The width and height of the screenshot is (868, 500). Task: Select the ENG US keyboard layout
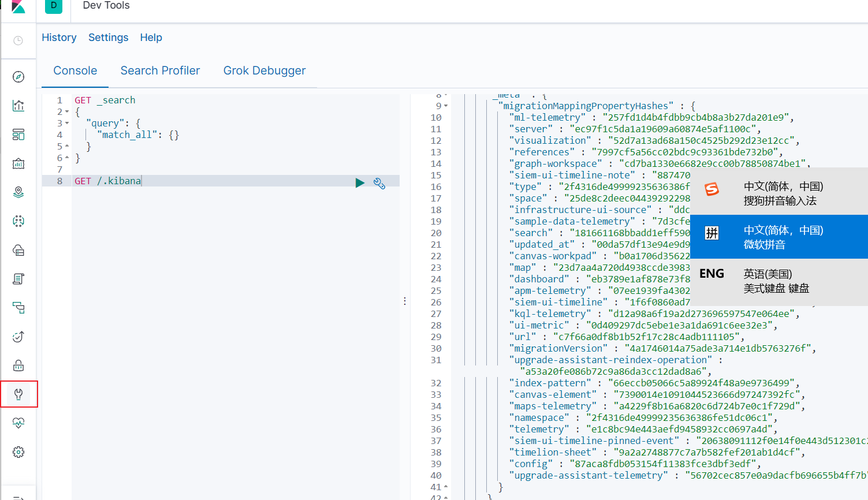coord(779,281)
